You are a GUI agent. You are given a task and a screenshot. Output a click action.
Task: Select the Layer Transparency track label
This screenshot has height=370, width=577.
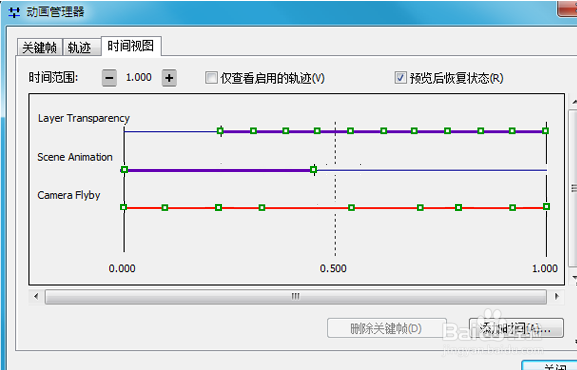click(x=84, y=118)
